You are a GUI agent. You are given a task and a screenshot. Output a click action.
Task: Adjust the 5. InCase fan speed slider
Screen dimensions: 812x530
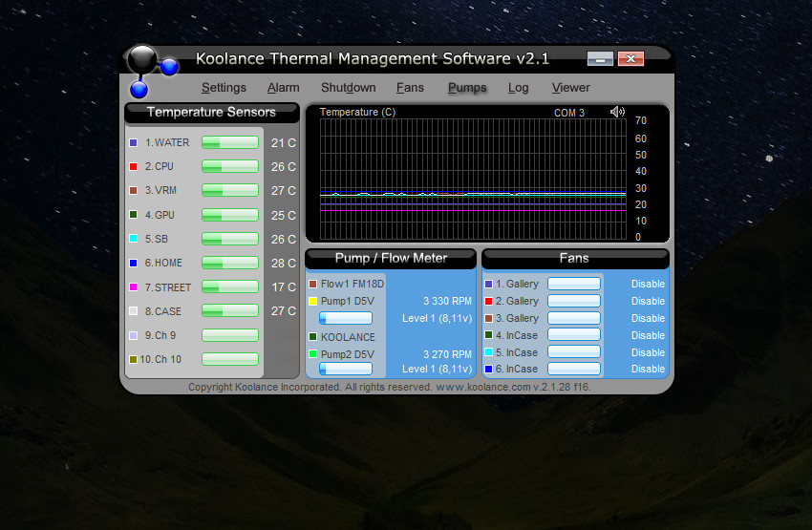[574, 351]
